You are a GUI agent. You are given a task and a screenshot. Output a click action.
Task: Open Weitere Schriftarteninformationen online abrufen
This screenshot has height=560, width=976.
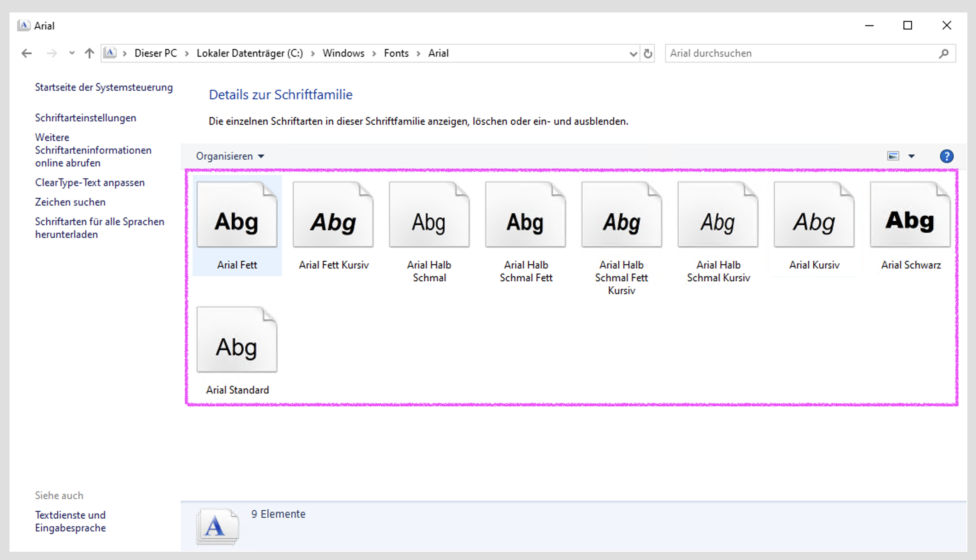coord(93,150)
